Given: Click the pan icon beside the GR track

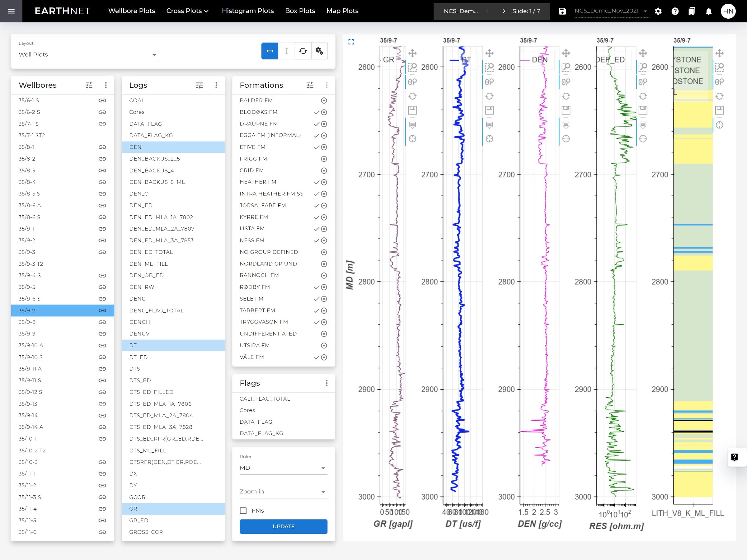Looking at the screenshot, I should point(412,53).
